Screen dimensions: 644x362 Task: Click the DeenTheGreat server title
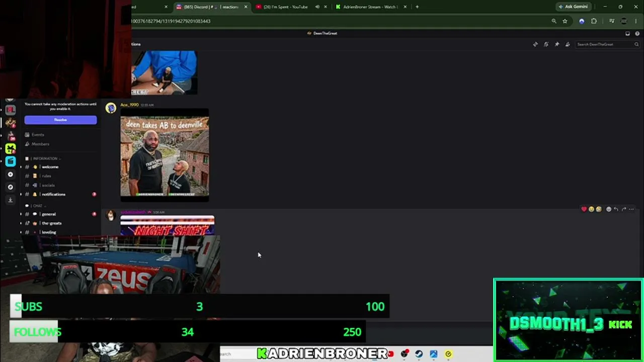point(325,33)
